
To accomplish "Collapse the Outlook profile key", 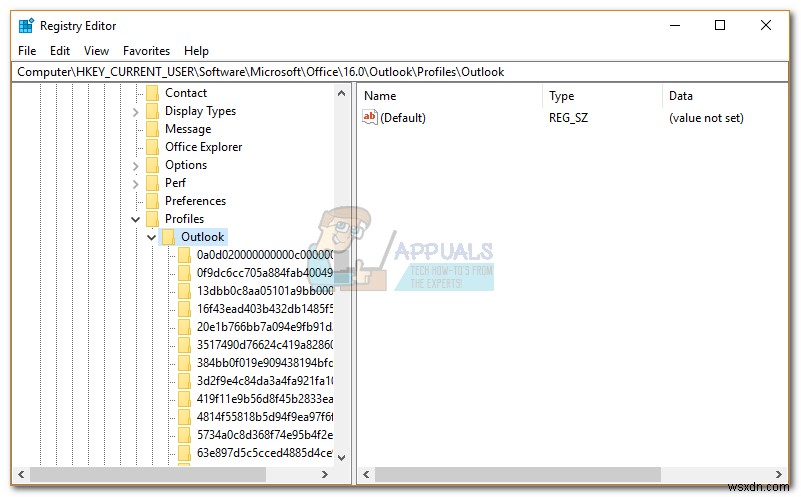I will pos(152,237).
